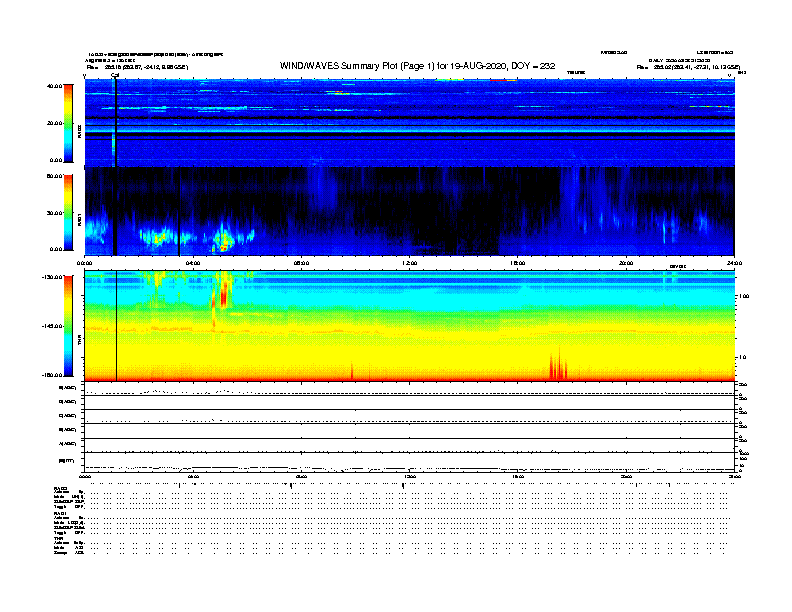Screen dimensions: 792x612
Task: Click the 08:00 tick label under RAD1
Action: [x=301, y=263]
